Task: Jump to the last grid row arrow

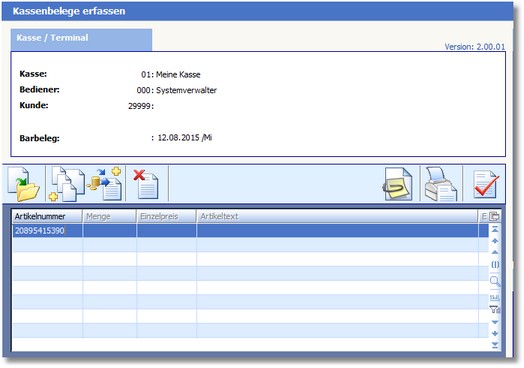Action: pos(495,345)
